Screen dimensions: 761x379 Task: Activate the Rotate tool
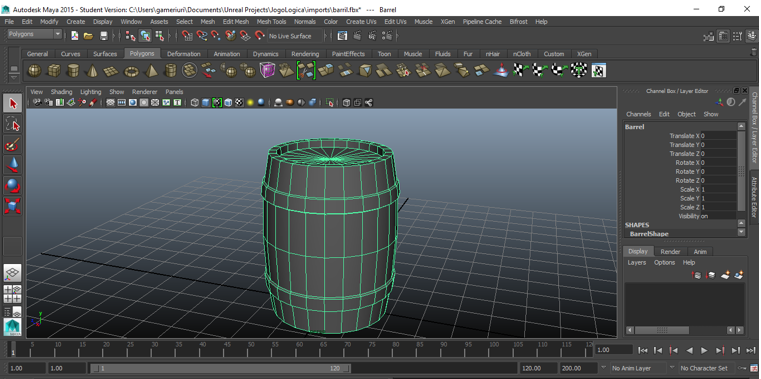(x=13, y=185)
